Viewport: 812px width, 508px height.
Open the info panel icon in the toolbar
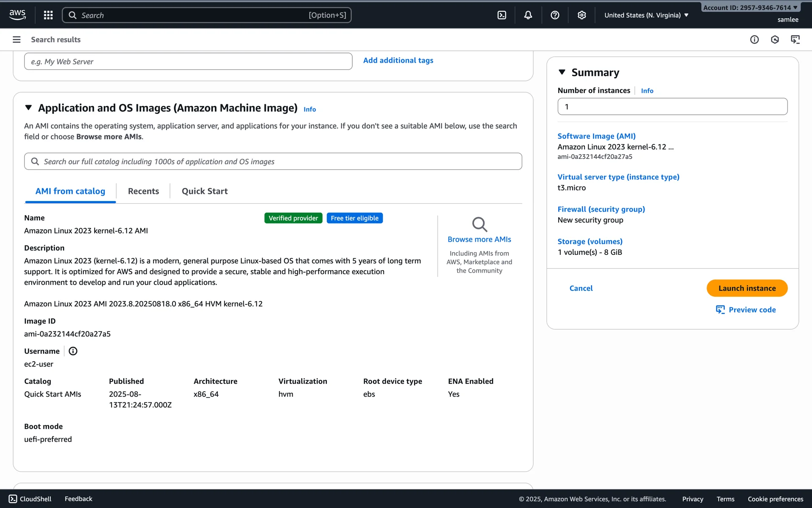(x=754, y=39)
